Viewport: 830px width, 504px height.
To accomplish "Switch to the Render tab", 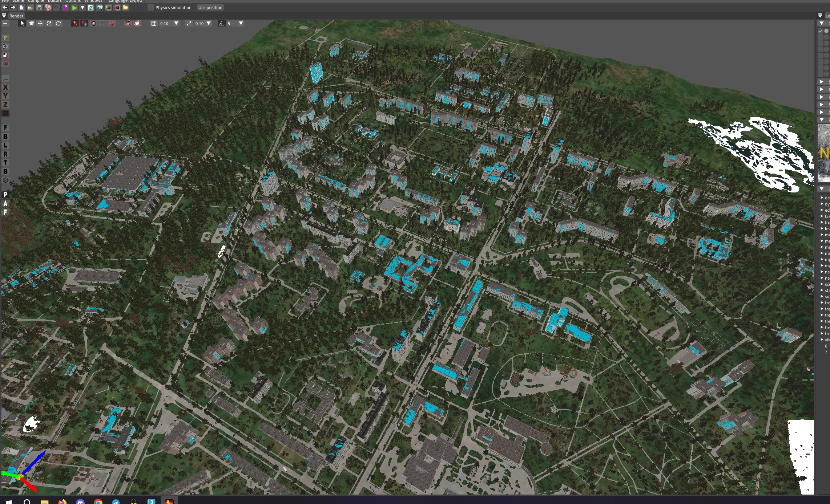I will [x=16, y=16].
